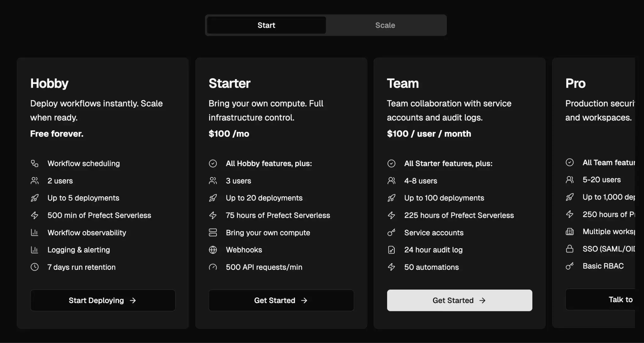
Task: Click lightning icon beside 50 automations
Action: pos(391,267)
